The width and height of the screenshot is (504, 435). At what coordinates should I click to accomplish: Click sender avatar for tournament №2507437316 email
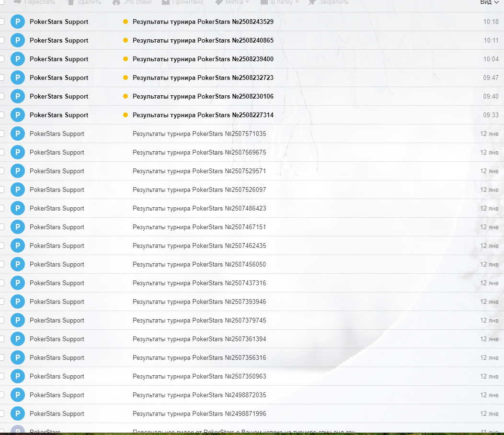pyautogui.click(x=18, y=283)
